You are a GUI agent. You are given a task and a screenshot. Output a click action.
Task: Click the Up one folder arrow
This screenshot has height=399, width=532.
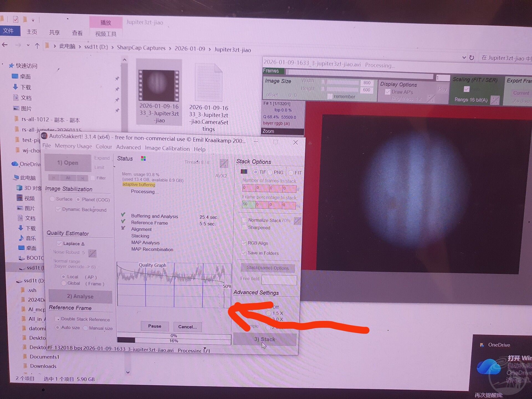pos(37,46)
